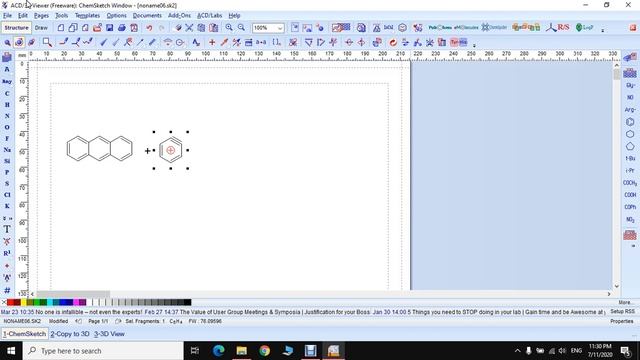The height and width of the screenshot is (360, 640).
Task: Insert cyclopentane ring from right panel
Action: tap(630, 146)
